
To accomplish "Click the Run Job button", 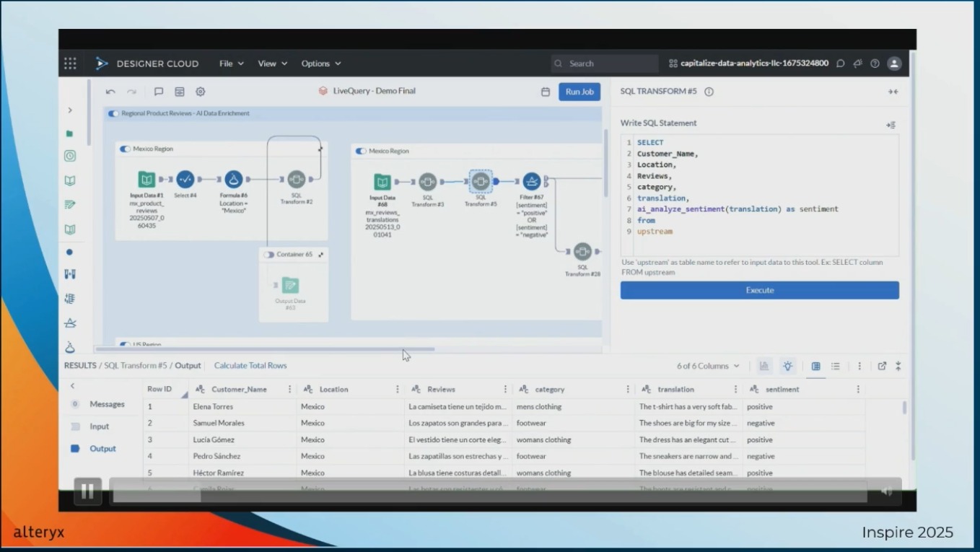I will pos(579,92).
